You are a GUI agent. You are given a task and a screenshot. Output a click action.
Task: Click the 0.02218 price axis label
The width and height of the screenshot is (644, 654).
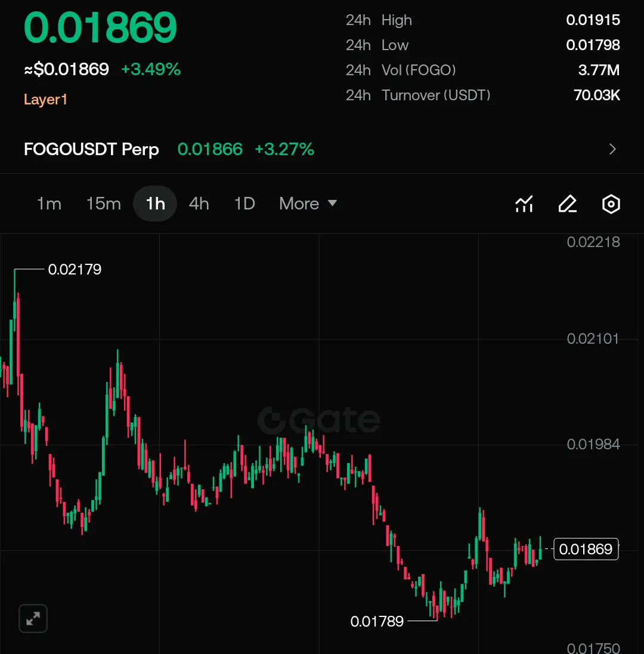593,242
